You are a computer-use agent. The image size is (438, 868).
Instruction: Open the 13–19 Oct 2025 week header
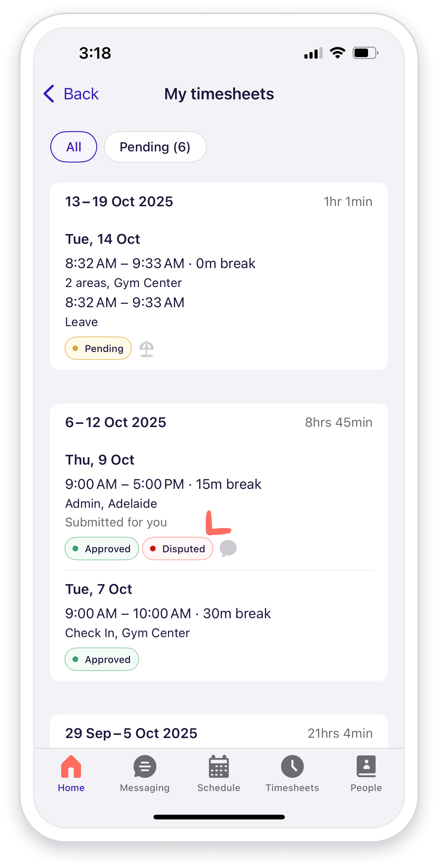(119, 202)
